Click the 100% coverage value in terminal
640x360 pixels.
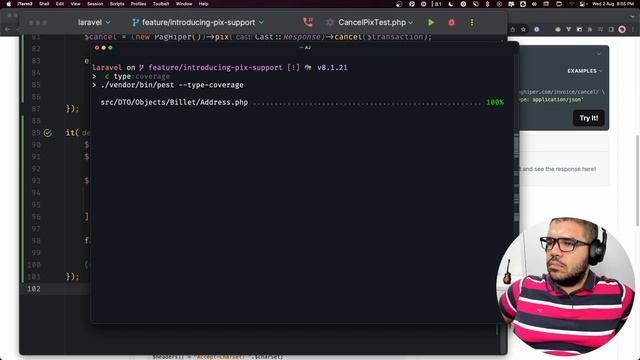click(x=495, y=102)
